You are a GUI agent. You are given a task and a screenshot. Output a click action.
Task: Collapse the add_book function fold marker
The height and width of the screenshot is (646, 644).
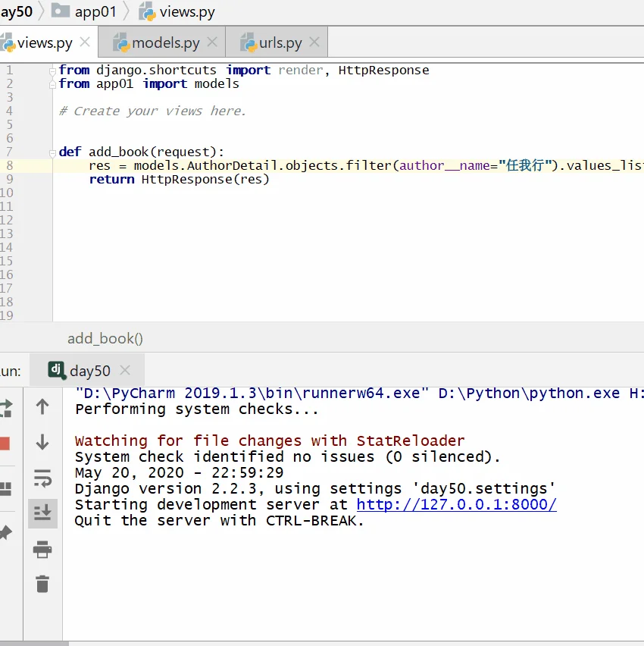[x=52, y=153]
